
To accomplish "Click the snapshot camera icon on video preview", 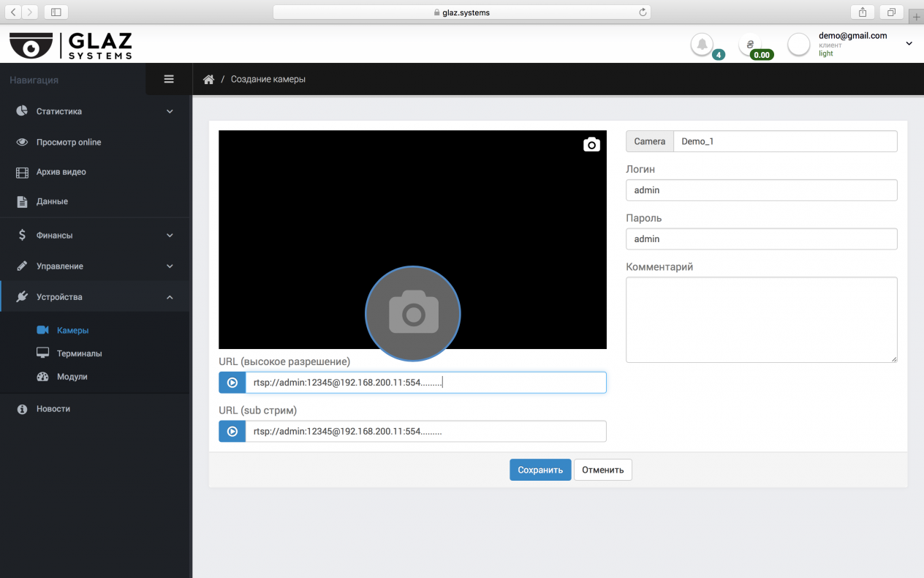I will tap(591, 145).
